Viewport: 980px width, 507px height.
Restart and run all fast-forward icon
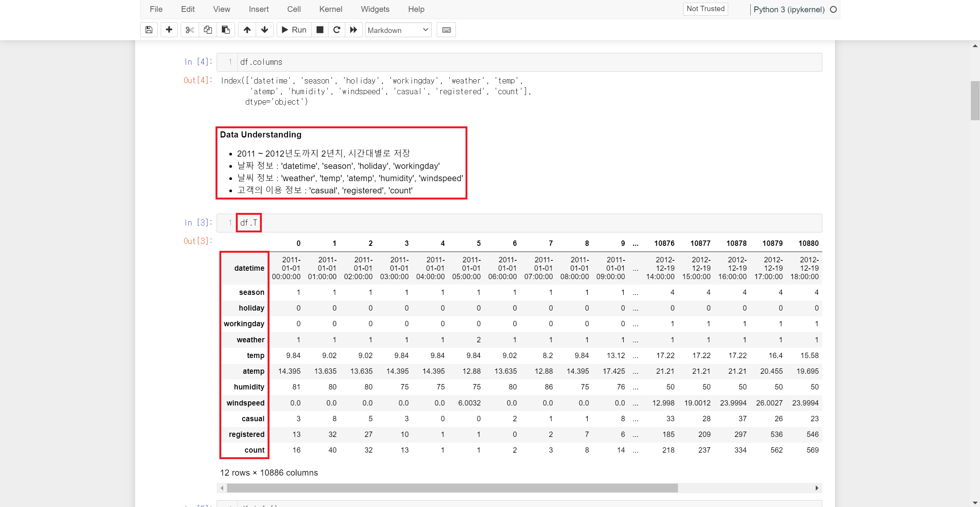click(x=354, y=30)
